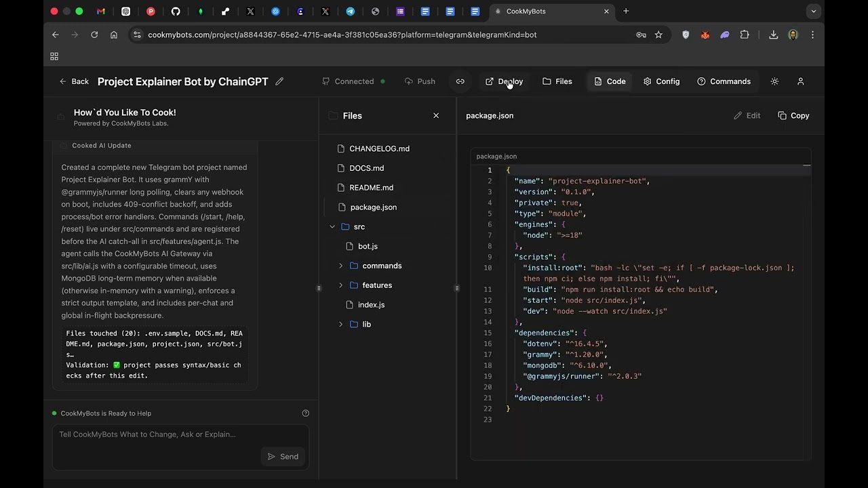Click the shield extension icon
This screenshot has height=488, width=868.
686,35
